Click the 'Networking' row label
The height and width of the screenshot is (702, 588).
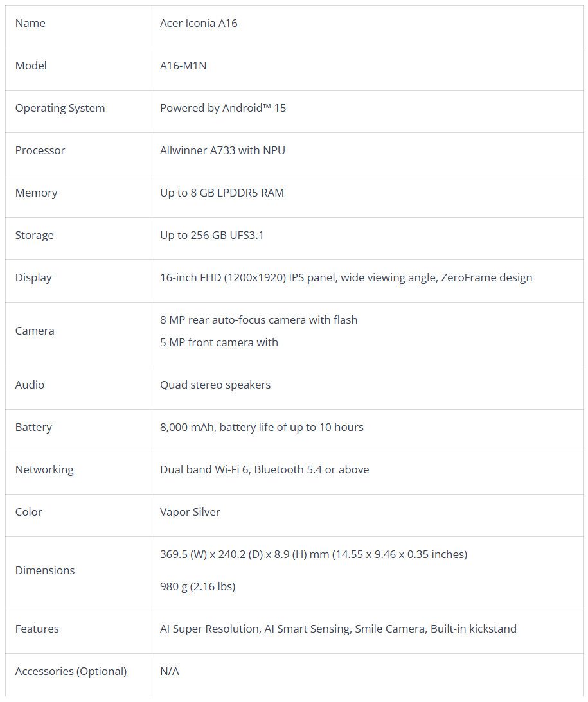(x=44, y=469)
